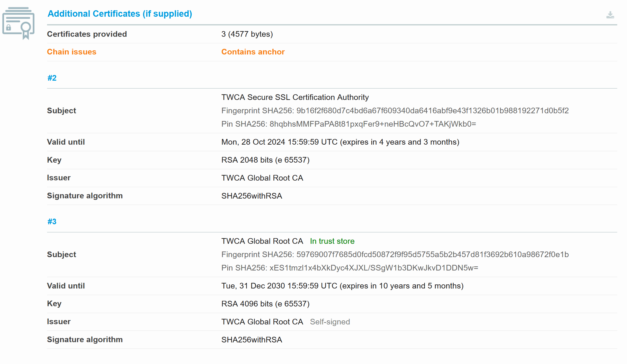627x364 pixels.
Task: Click the orange Chain issues label
Action: (71, 52)
